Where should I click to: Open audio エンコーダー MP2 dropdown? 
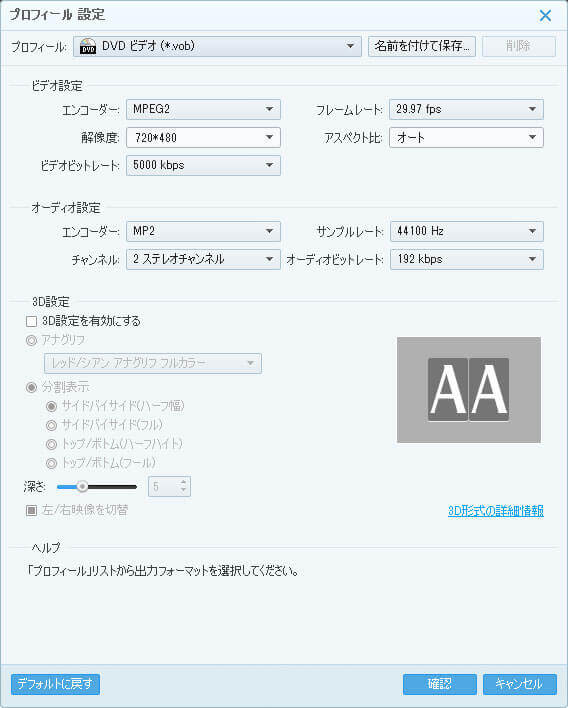203,231
